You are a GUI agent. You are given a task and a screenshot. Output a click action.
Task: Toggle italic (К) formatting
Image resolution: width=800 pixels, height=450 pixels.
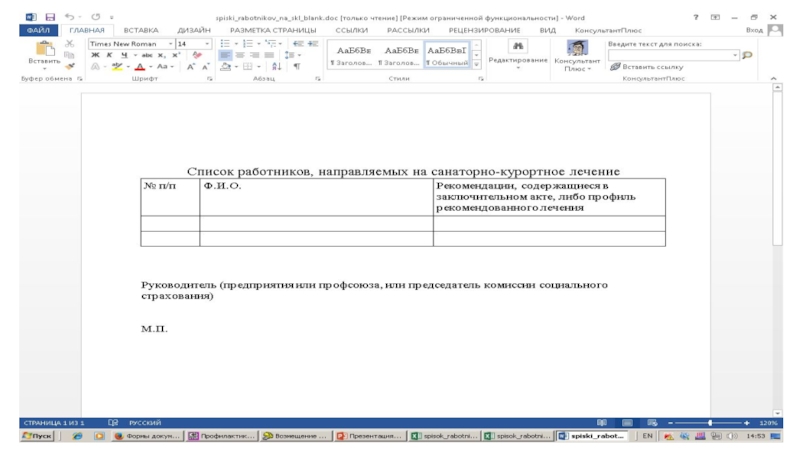pos(108,56)
